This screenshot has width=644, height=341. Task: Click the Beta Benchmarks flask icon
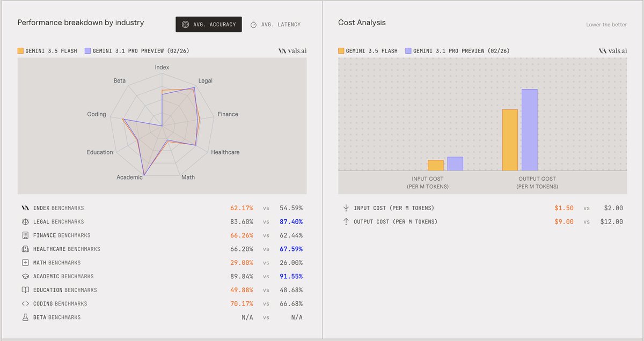coord(25,317)
